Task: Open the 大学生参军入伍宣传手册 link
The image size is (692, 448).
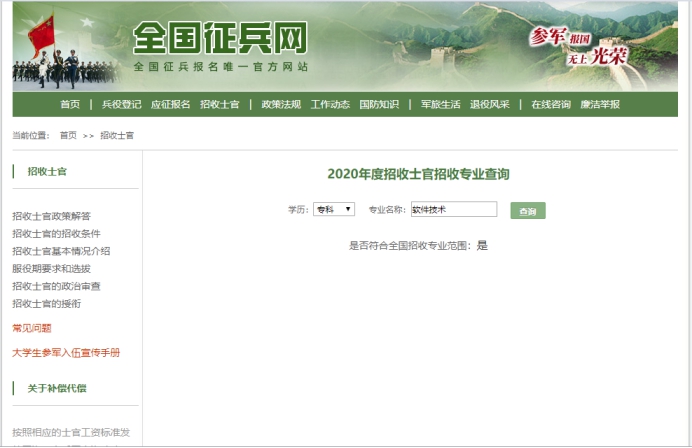Action: [x=65, y=352]
